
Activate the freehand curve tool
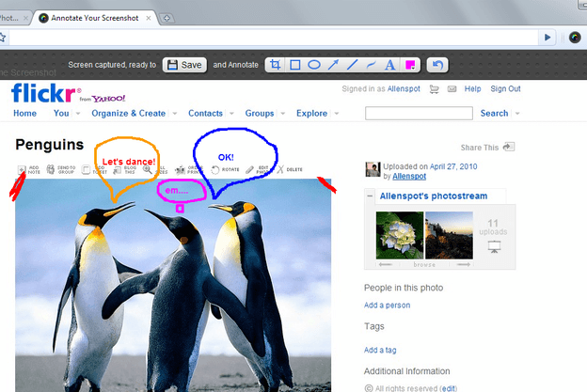pos(371,65)
